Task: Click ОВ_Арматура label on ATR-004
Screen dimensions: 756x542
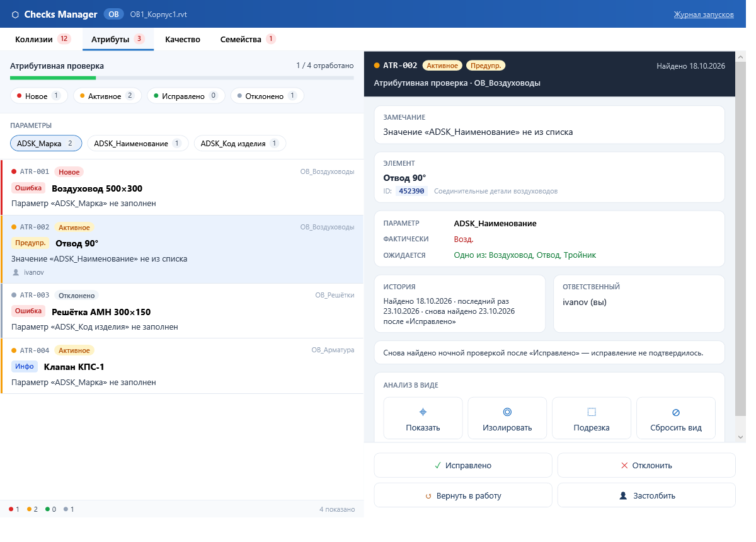Action: (x=333, y=350)
